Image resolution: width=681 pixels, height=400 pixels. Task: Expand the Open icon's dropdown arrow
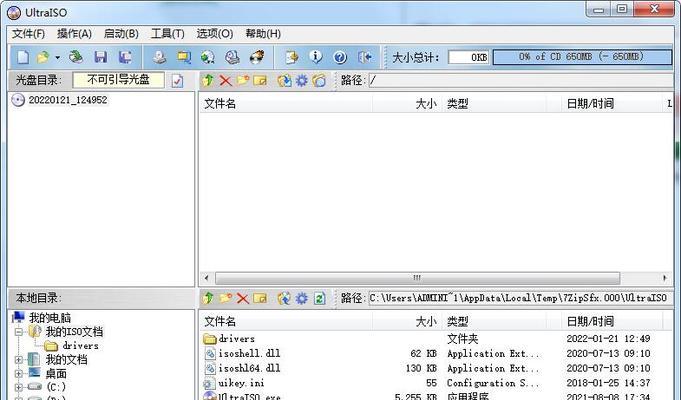(57, 57)
